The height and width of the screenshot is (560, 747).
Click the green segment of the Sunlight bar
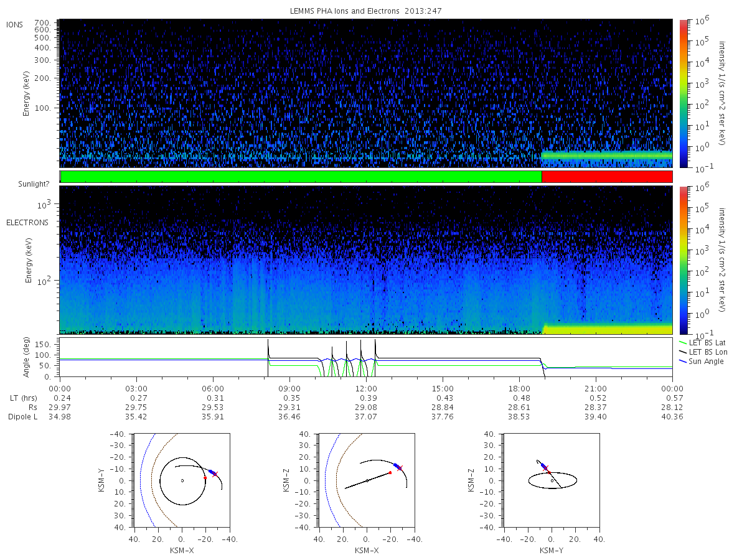pos(301,177)
